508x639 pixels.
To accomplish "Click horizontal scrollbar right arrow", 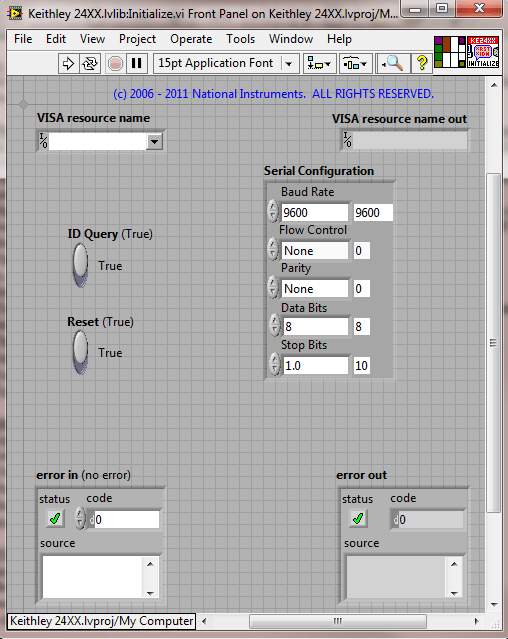I will pos(476,621).
